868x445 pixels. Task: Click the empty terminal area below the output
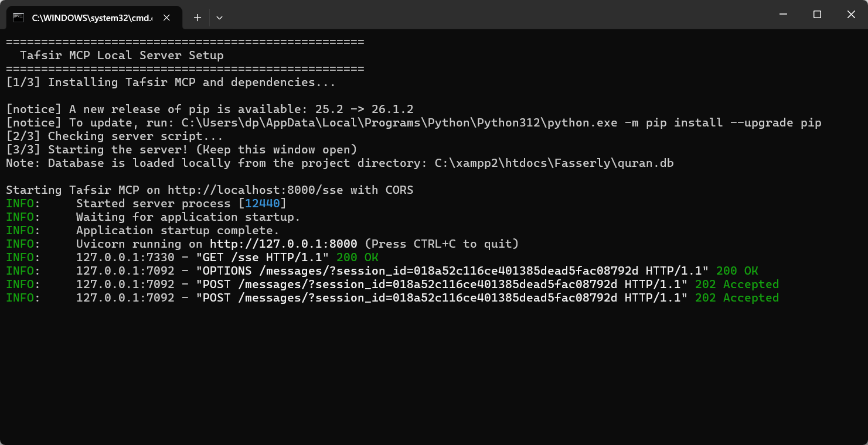click(434, 375)
